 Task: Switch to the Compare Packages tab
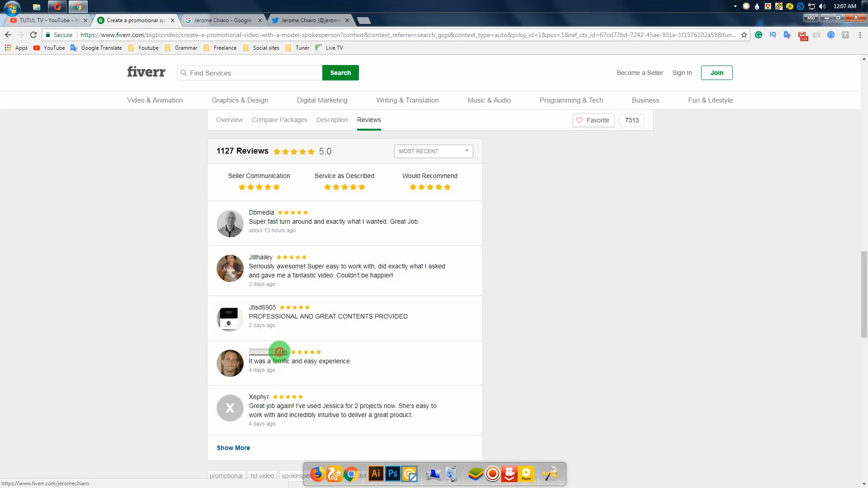pos(279,120)
